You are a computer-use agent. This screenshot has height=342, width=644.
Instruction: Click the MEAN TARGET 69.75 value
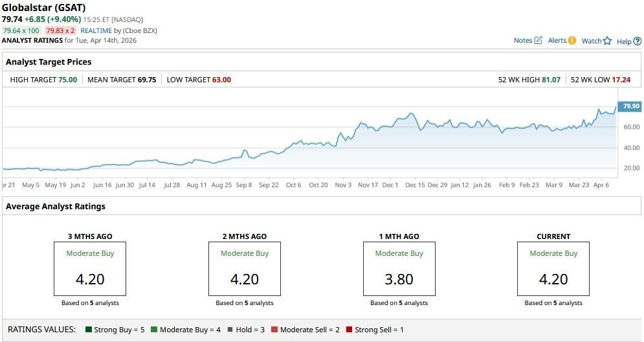(147, 80)
